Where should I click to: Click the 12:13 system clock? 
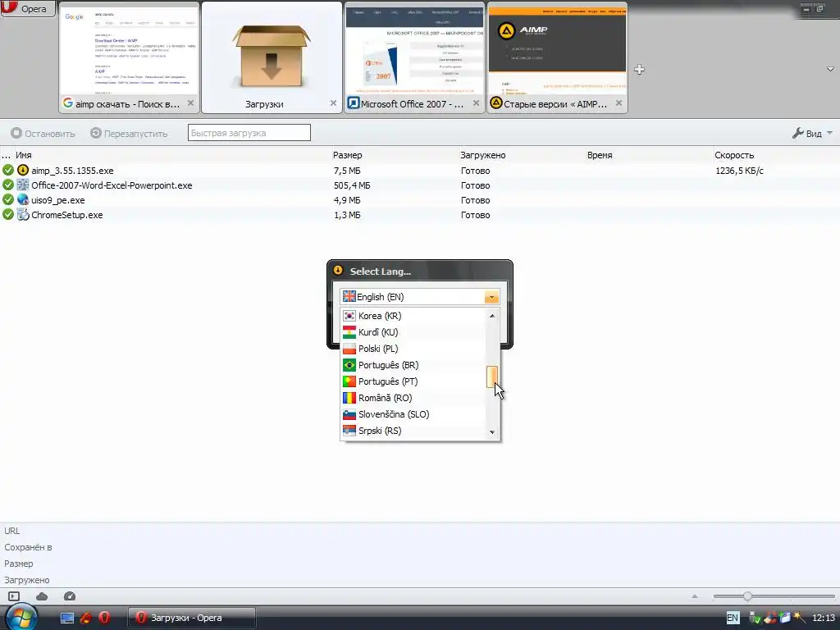pyautogui.click(x=823, y=618)
